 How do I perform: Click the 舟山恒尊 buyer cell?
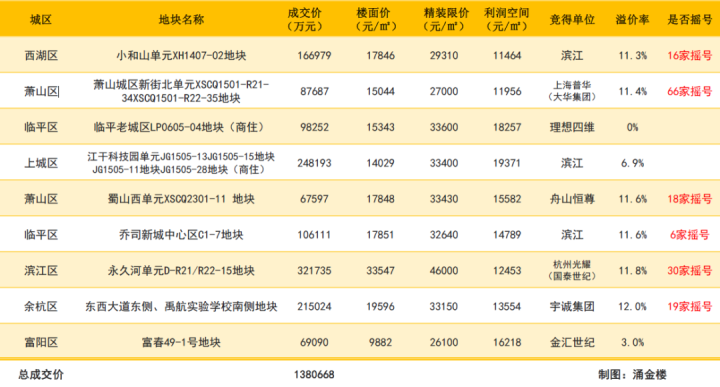coord(572,199)
